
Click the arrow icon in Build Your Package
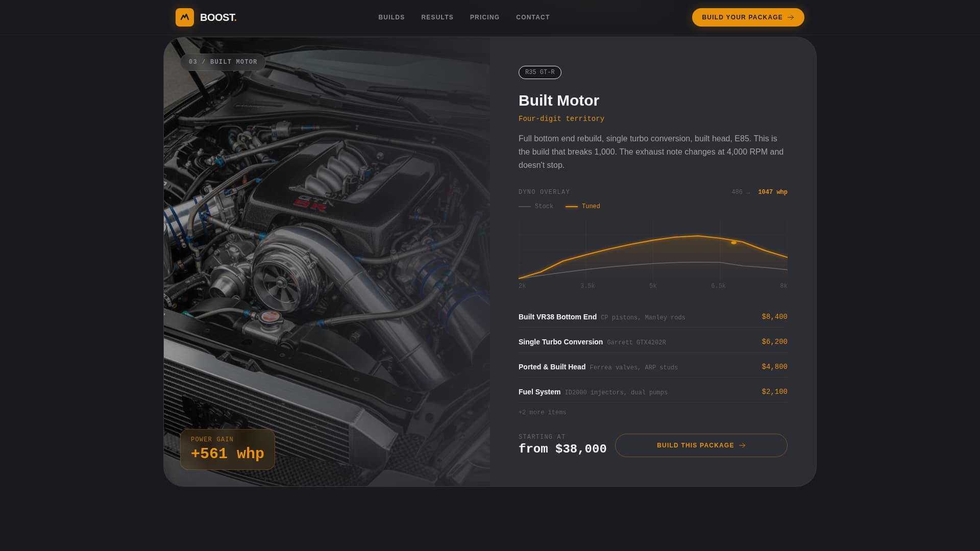pyautogui.click(x=791, y=17)
